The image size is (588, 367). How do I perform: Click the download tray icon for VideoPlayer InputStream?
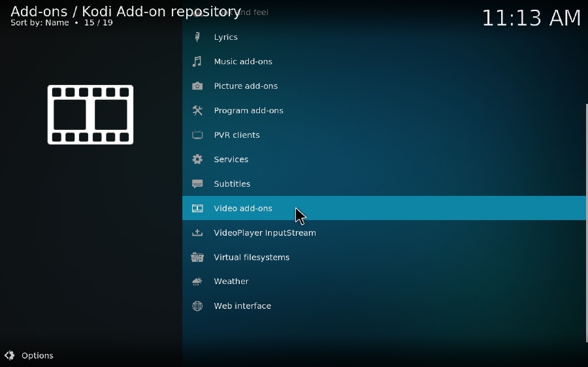[197, 232]
